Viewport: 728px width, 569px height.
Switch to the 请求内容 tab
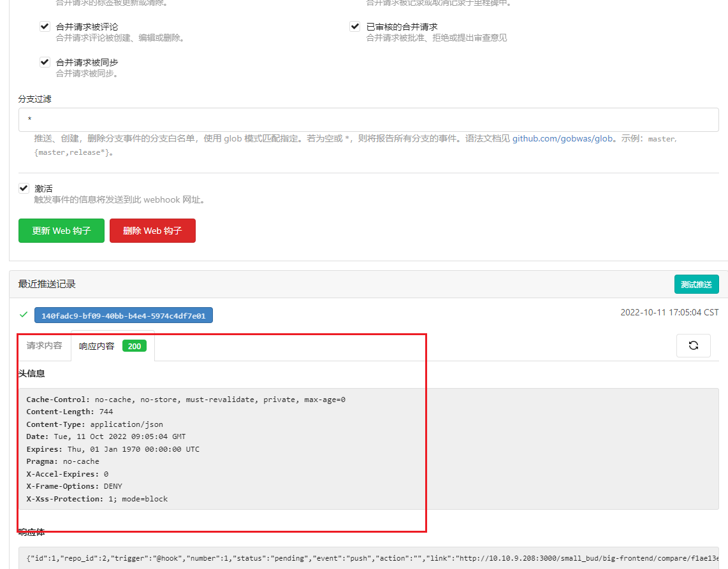point(44,346)
